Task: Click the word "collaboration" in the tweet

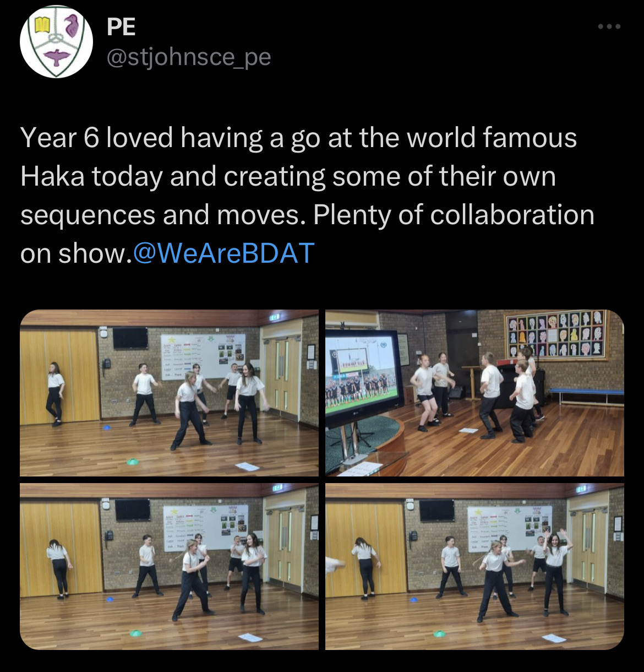Action: click(512, 215)
